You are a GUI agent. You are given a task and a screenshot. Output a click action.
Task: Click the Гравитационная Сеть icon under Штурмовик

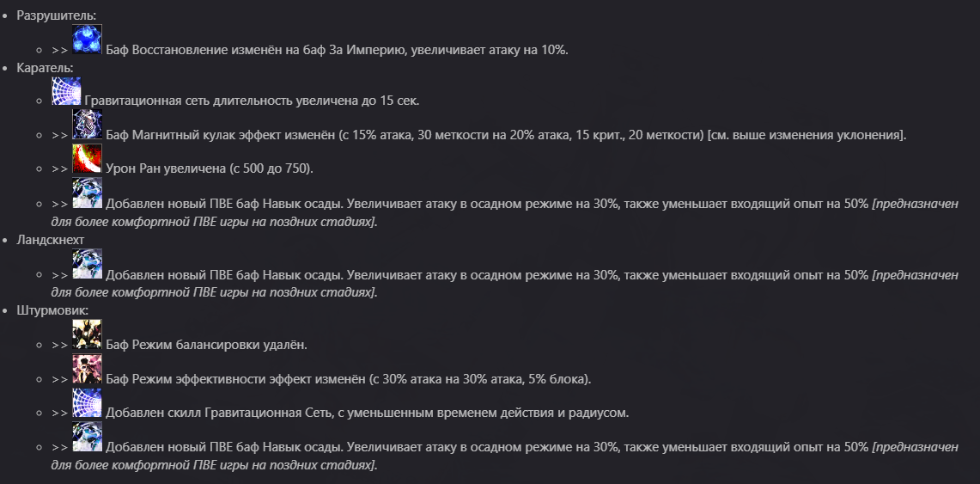point(88,402)
